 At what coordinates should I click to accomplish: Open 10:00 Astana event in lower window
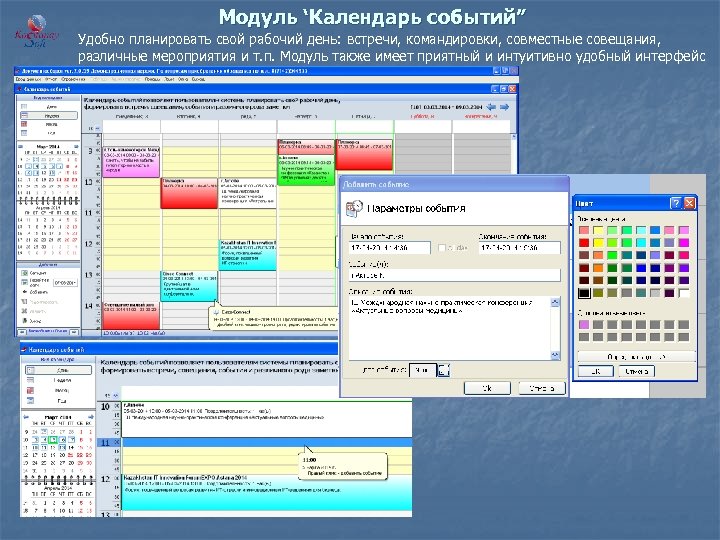coord(267,419)
